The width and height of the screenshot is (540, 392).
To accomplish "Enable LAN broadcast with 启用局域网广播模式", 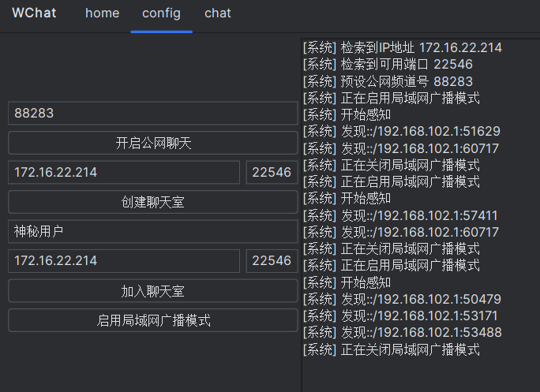I will tap(152, 320).
